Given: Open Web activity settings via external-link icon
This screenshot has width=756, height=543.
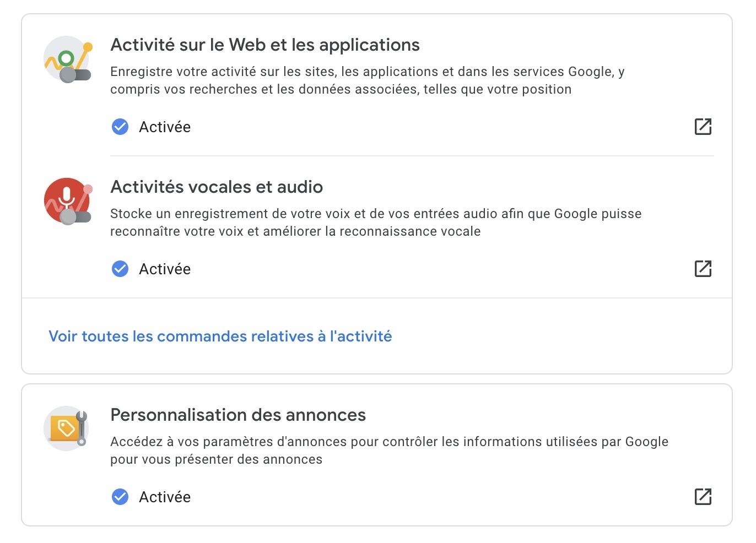Looking at the screenshot, I should (703, 127).
